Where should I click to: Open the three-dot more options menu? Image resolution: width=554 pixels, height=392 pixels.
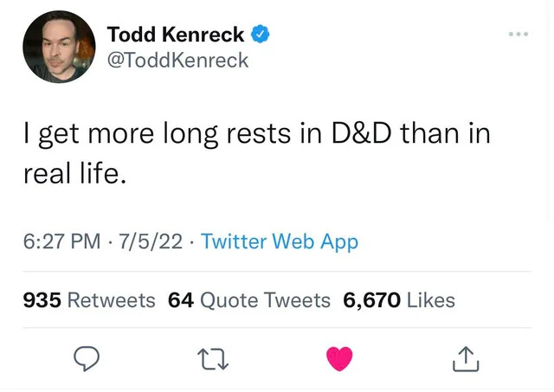pos(519,34)
